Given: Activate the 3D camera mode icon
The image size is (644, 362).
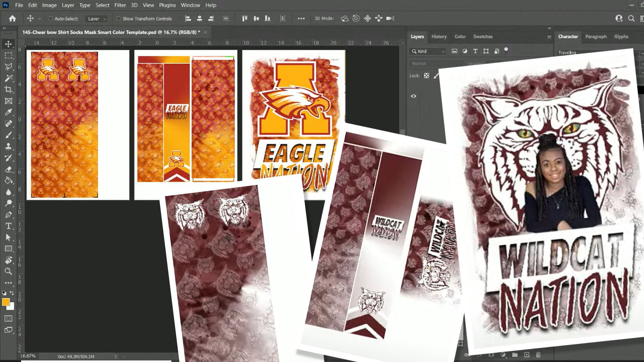Looking at the screenshot, I should (390, 19).
